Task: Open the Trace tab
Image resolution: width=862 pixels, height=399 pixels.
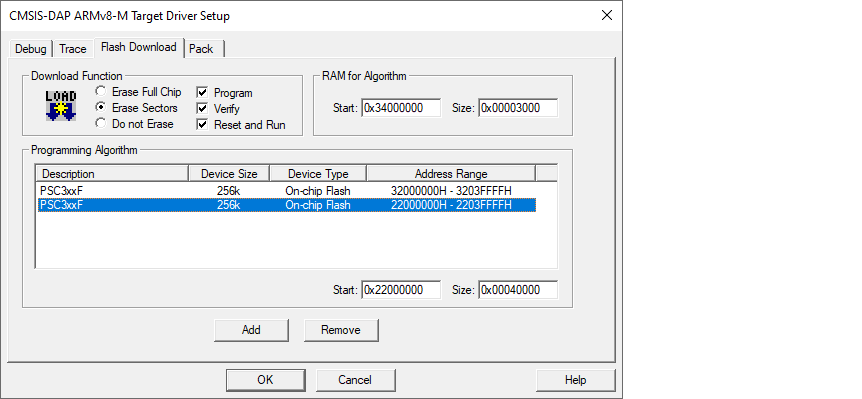Action: [x=73, y=48]
